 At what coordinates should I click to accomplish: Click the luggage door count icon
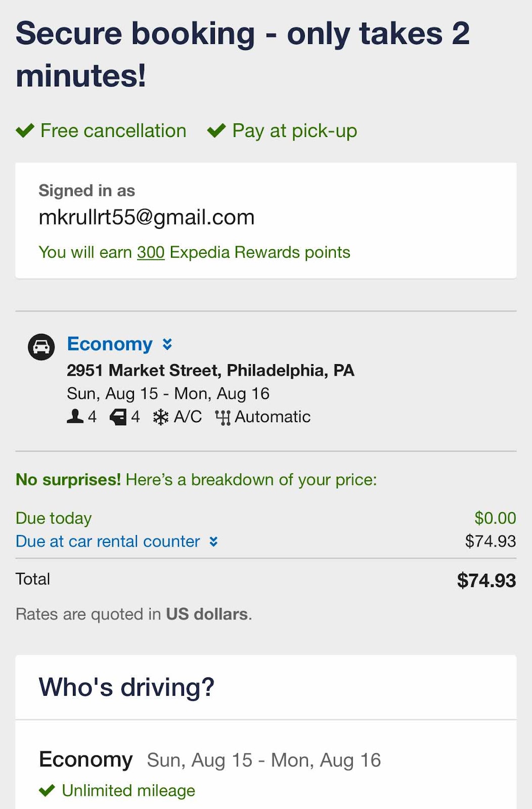pyautogui.click(x=118, y=417)
